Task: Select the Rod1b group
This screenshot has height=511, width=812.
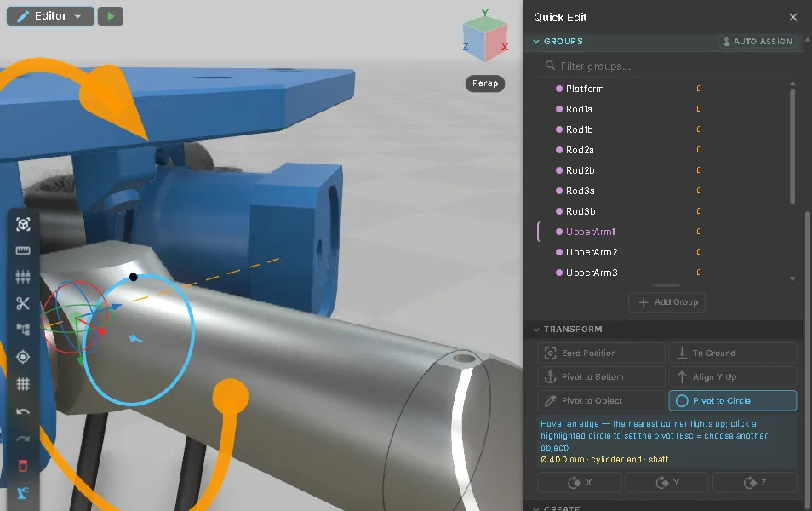Action: pyautogui.click(x=580, y=129)
